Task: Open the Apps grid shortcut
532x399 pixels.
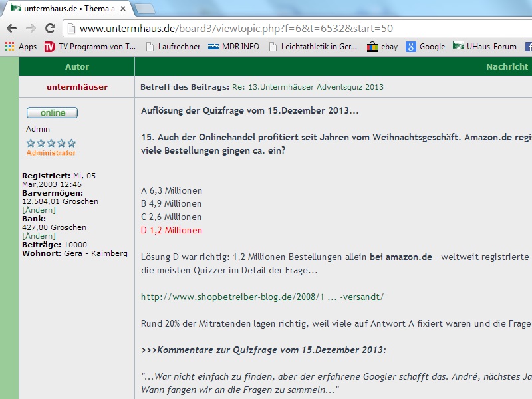Action: (x=21, y=47)
